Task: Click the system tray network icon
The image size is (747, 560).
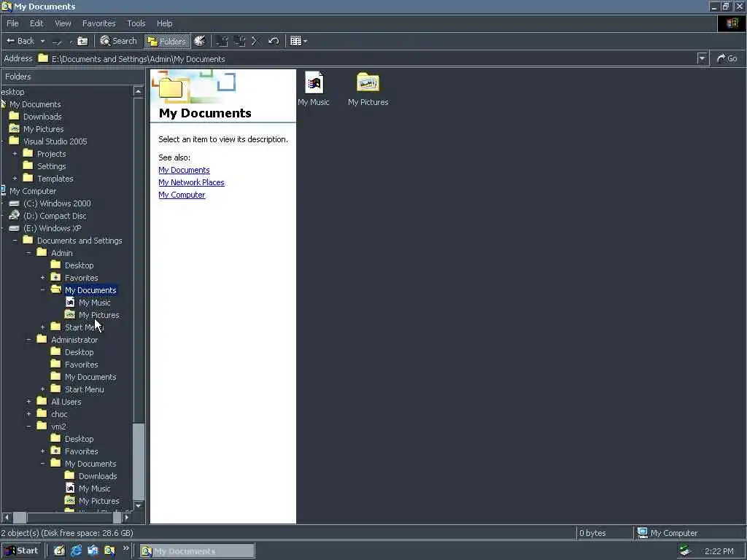Action: pyautogui.click(x=685, y=551)
